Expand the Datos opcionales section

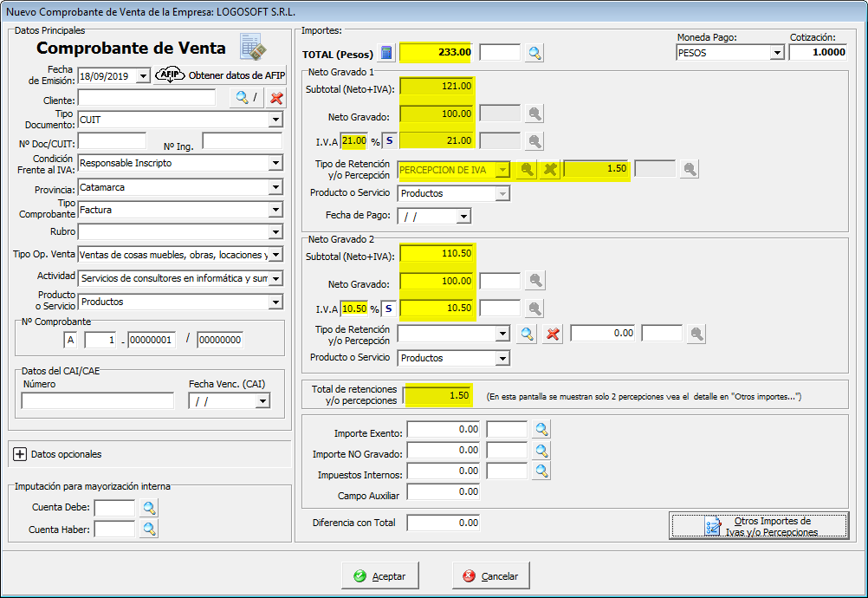(21, 454)
